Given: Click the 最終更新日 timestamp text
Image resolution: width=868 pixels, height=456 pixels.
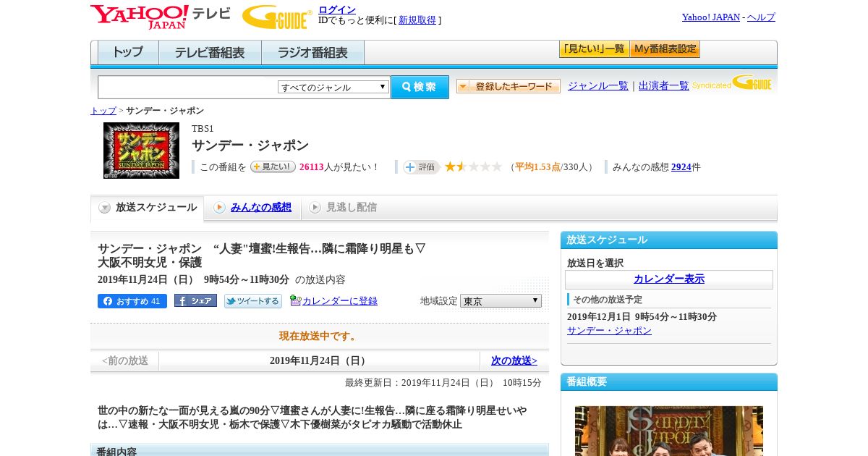Looking at the screenshot, I should pos(443,383).
